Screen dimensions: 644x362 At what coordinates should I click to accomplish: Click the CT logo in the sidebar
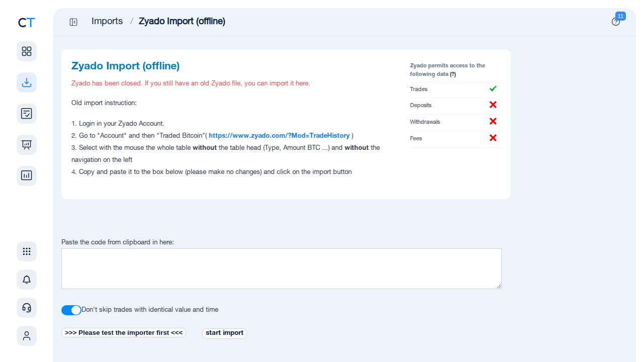(x=27, y=22)
